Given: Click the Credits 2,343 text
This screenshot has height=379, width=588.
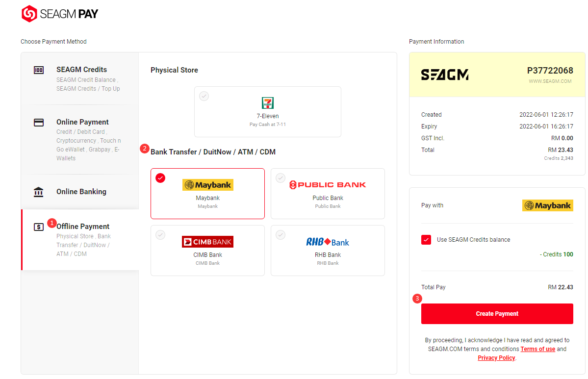Looking at the screenshot, I should (559, 158).
